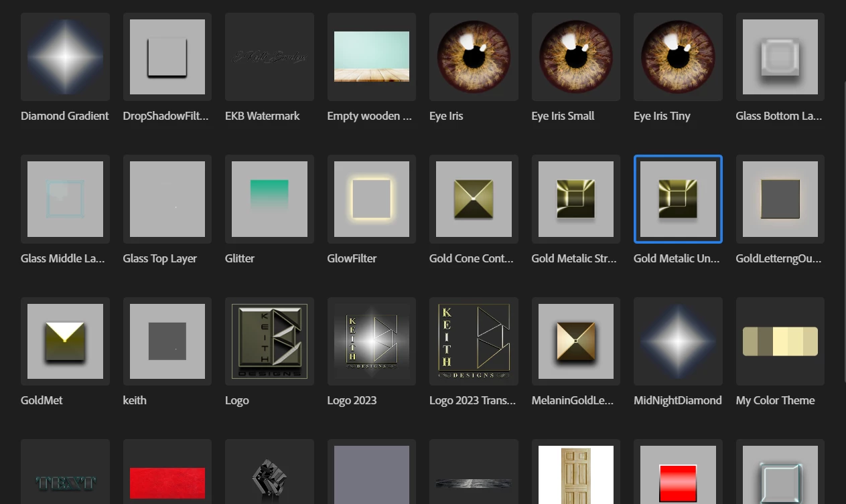Viewport: 846px width, 504px height.
Task: Click the "Gold Cone Cont..." label
Action: click(x=472, y=258)
